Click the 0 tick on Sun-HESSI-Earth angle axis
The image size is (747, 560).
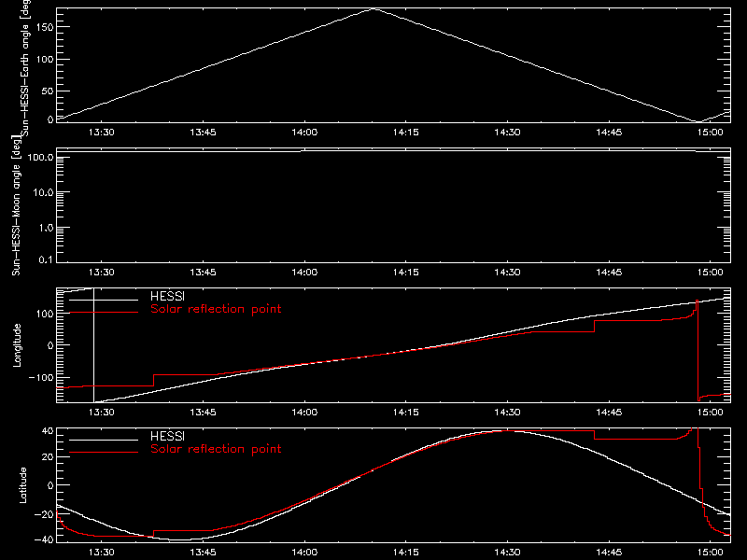(x=50, y=119)
